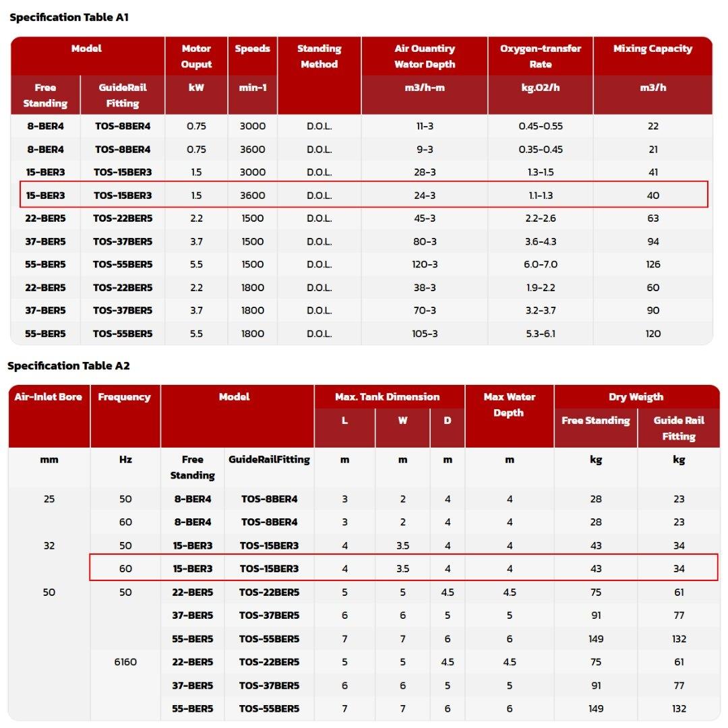The height and width of the screenshot is (728, 728).
Task: Select the Standing Method header cell
Action: coord(319,56)
